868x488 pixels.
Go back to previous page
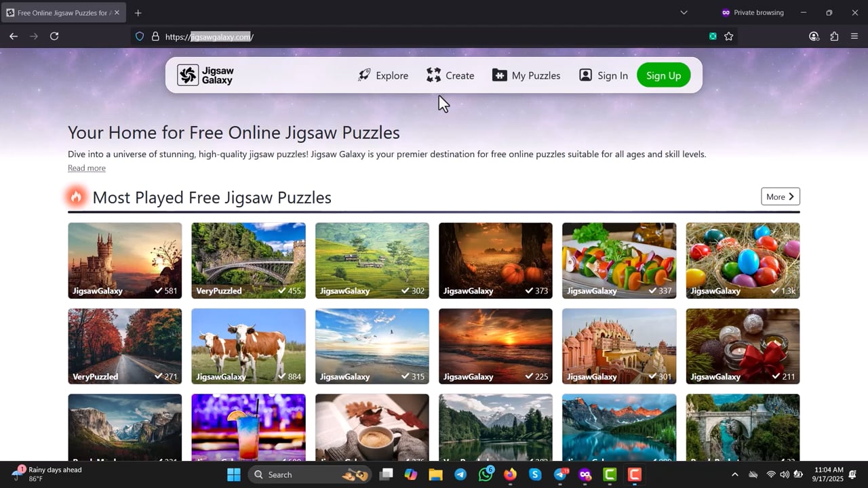click(x=14, y=37)
